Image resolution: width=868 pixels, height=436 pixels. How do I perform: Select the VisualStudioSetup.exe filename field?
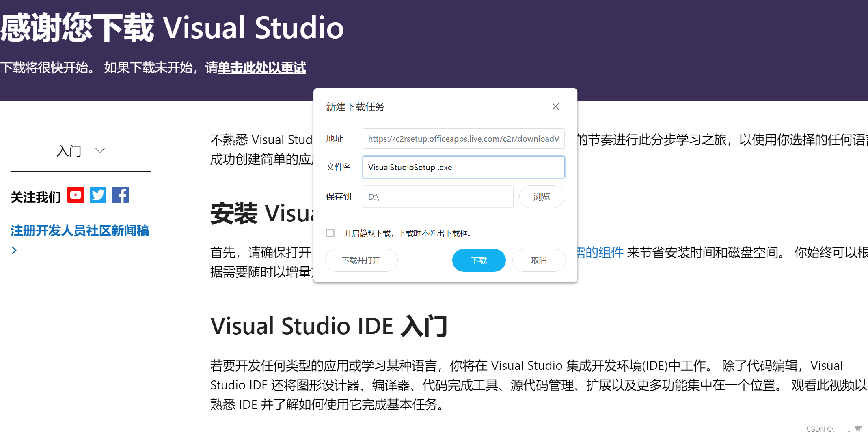pyautogui.click(x=463, y=167)
